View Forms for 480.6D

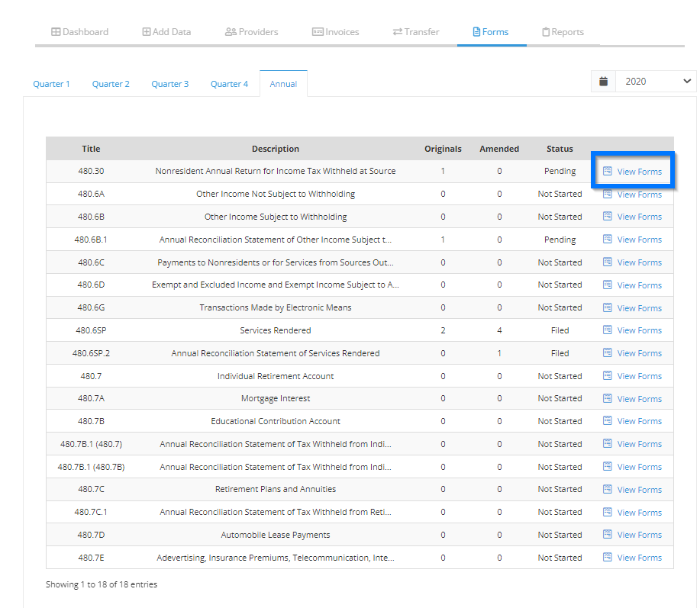tap(632, 285)
